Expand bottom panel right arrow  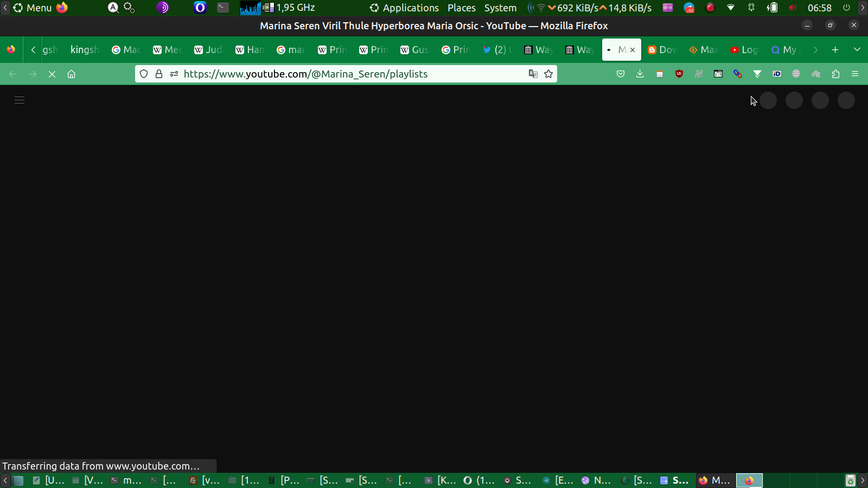[863, 480]
